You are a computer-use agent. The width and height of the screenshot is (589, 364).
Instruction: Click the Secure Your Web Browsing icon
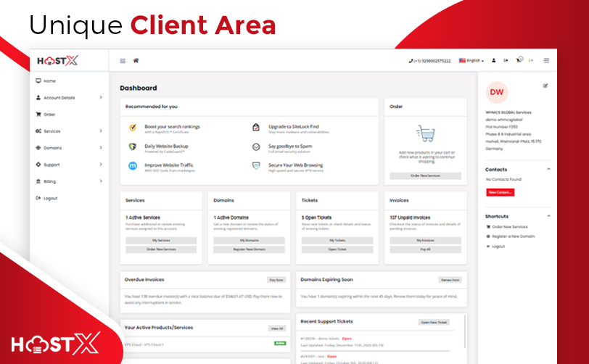256,165
